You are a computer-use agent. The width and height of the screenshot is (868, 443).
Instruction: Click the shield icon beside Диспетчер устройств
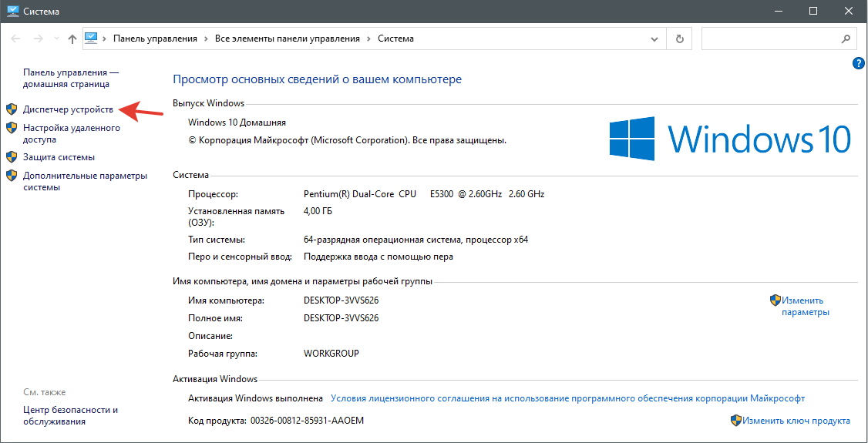click(11, 109)
